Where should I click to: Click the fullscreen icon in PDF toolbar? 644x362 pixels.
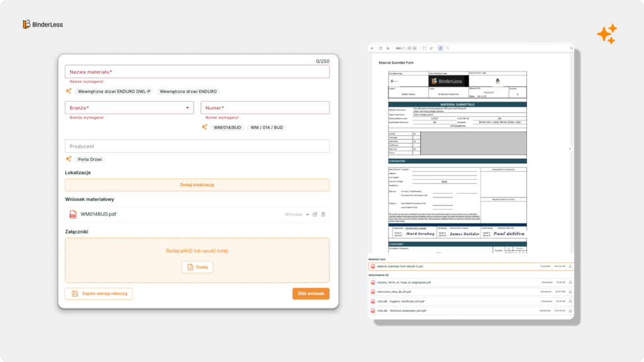(x=425, y=48)
